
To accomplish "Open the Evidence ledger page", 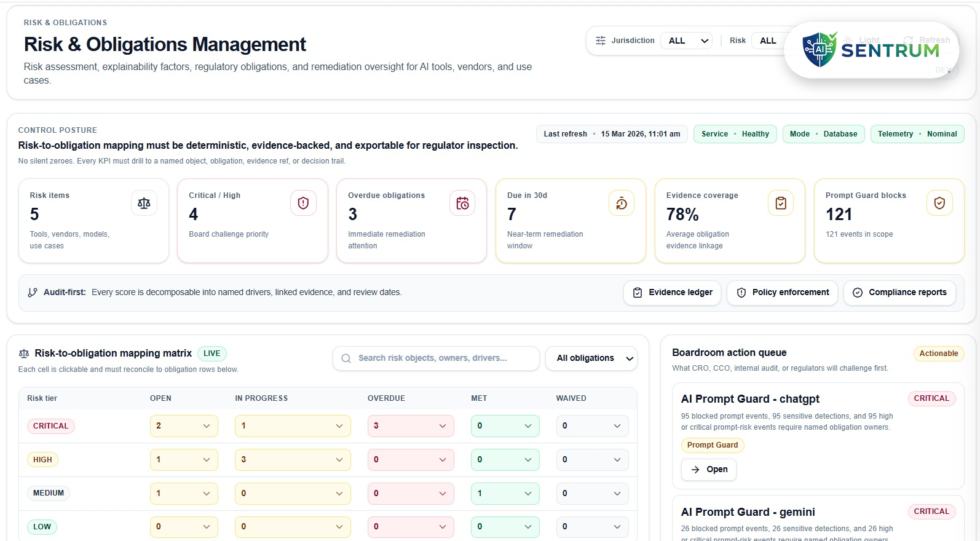I will [673, 293].
